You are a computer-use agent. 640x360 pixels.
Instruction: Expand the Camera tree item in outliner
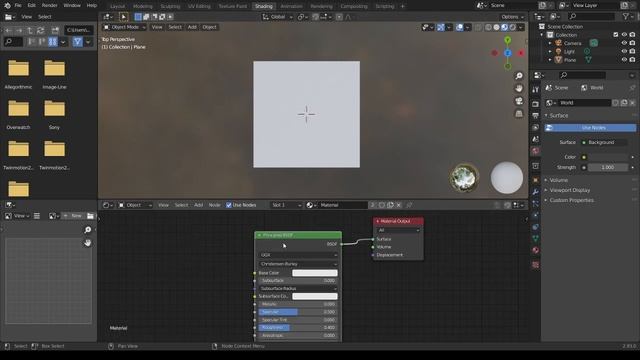(x=550, y=43)
